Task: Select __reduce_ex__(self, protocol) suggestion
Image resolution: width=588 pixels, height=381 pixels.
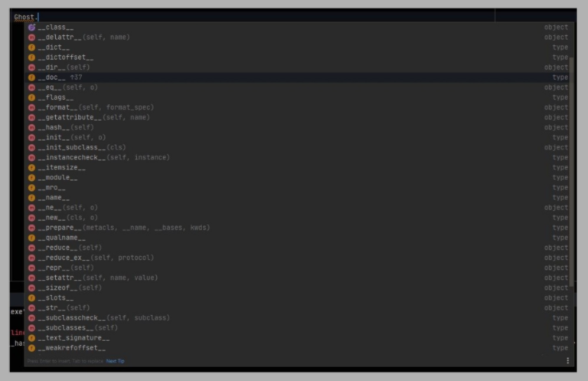Action: click(x=95, y=258)
